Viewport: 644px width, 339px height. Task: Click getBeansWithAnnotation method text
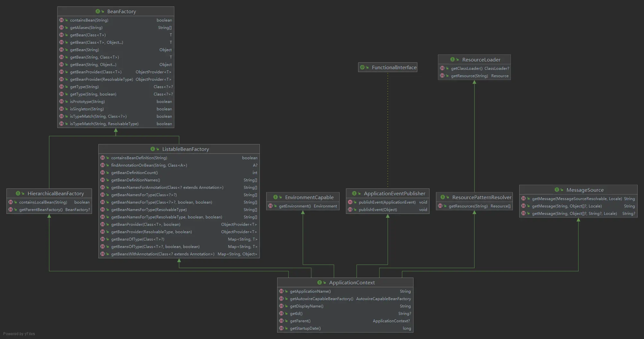[163, 254]
